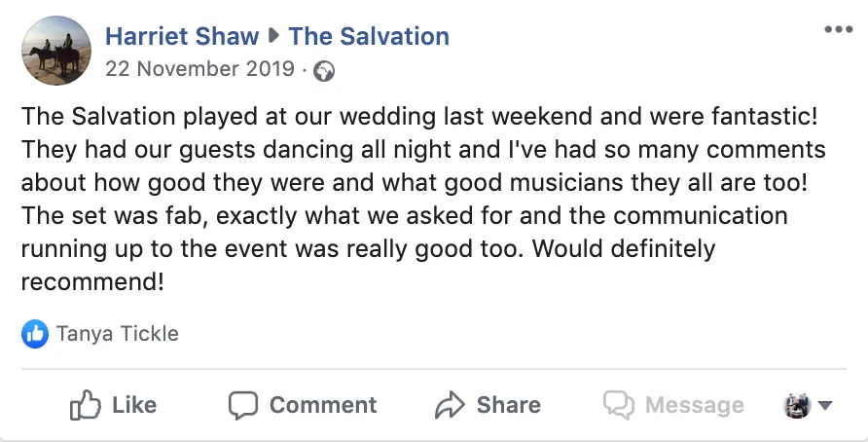Viewport: 868px width, 442px height.
Task: Select the Comment text label
Action: click(x=323, y=405)
